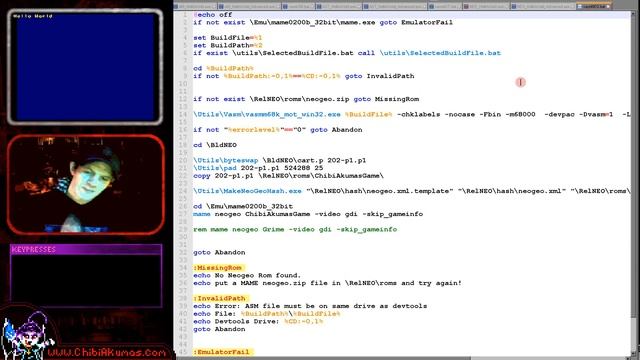Select the highlighted active tab in the tab bar

click(x=594, y=7)
